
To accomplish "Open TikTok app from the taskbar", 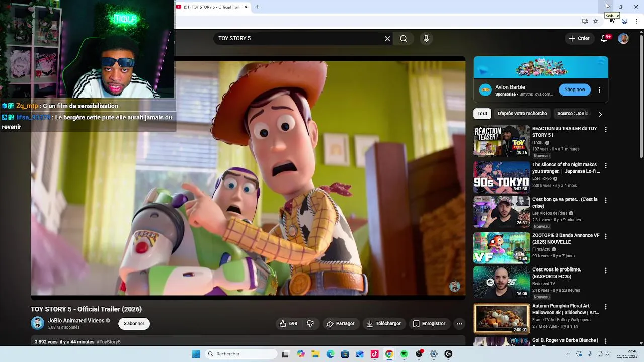I will (374, 354).
